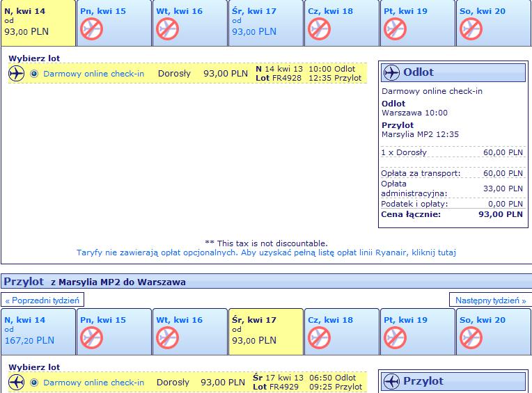Click no-flight icon on return Pn, kwi 15
532x393 pixels.
tap(92, 338)
